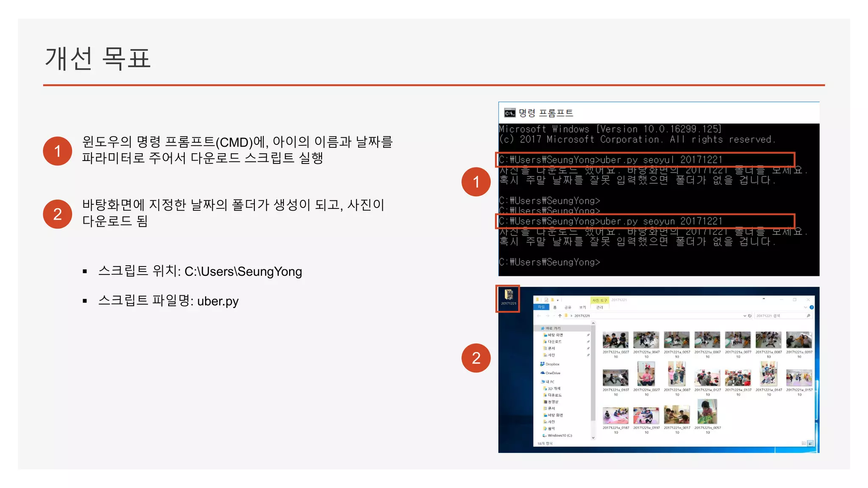Click the up-arrow navigation button in Explorer
Viewport: 868px width, 488px height.
(x=560, y=316)
